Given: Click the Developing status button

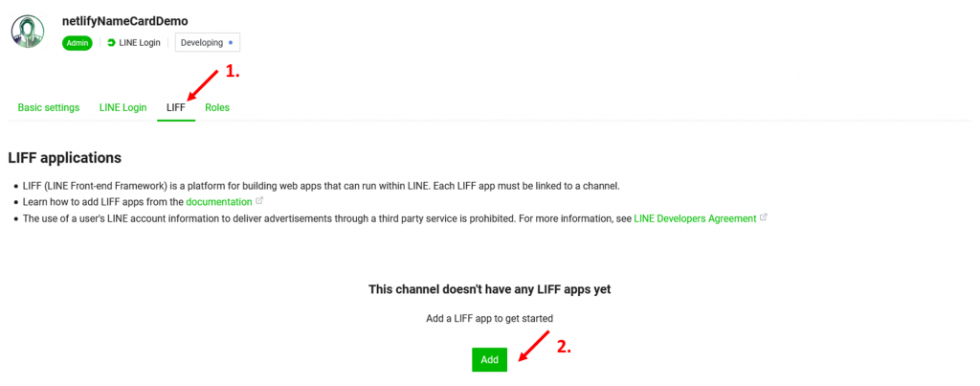Looking at the screenshot, I should 208,42.
